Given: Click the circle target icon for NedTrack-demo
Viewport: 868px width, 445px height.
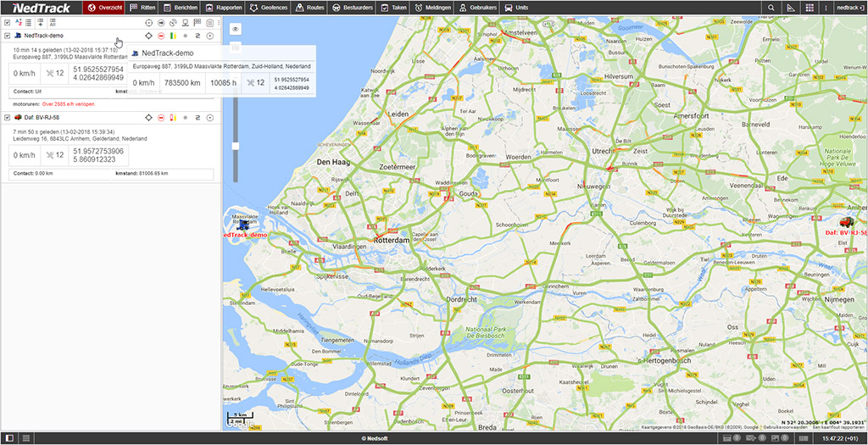Looking at the screenshot, I should pyautogui.click(x=210, y=36).
